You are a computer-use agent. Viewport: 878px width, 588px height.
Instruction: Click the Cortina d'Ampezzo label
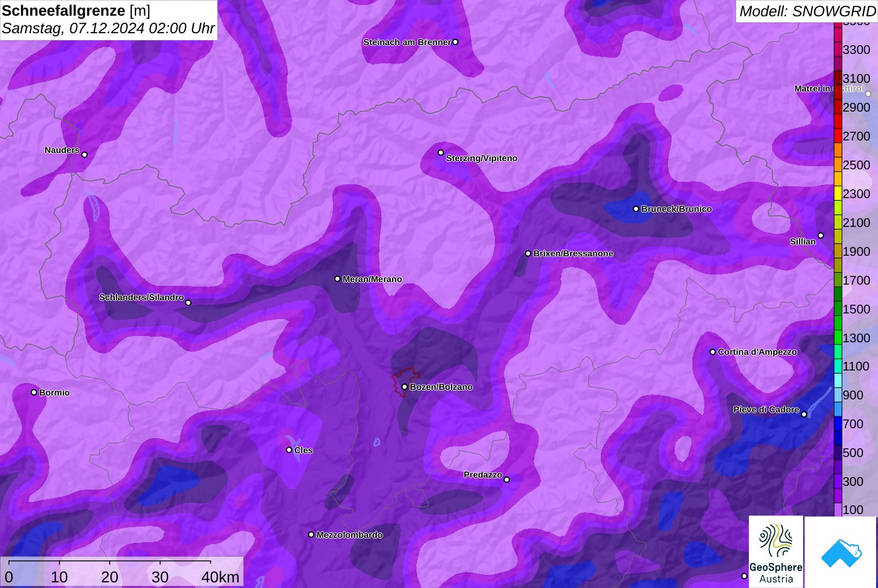click(x=757, y=352)
